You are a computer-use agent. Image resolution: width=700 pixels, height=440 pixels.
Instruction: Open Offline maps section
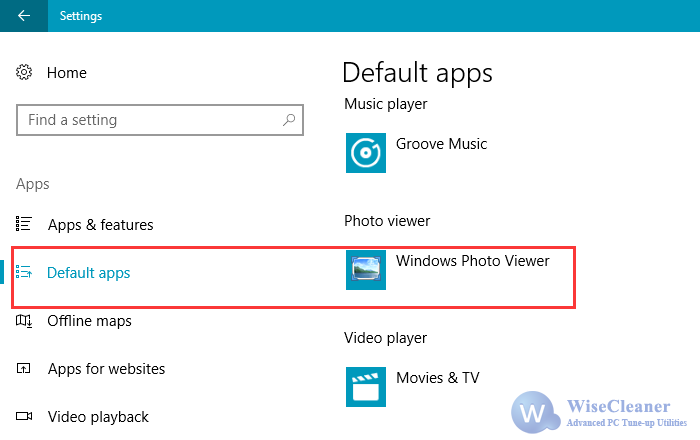coord(89,321)
